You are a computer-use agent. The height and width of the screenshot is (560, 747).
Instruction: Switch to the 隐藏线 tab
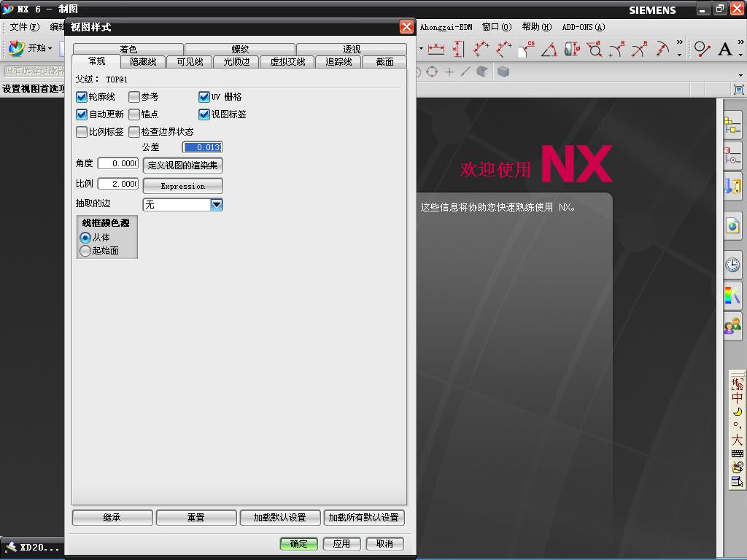click(143, 62)
